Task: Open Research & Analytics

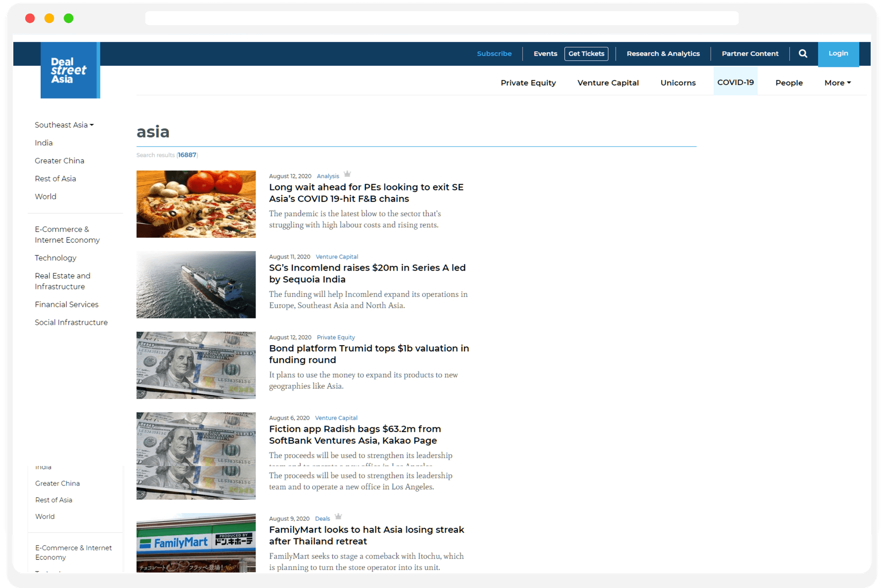Action: point(663,53)
